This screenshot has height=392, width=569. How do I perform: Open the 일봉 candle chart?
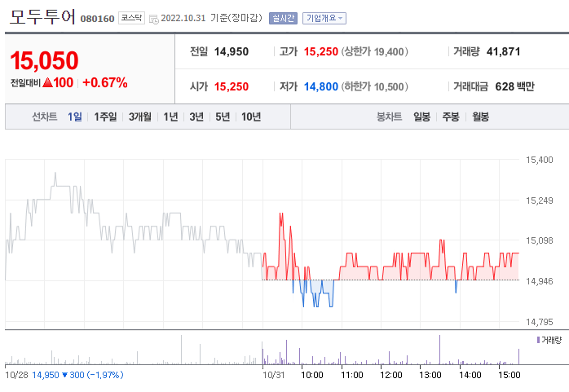point(421,117)
